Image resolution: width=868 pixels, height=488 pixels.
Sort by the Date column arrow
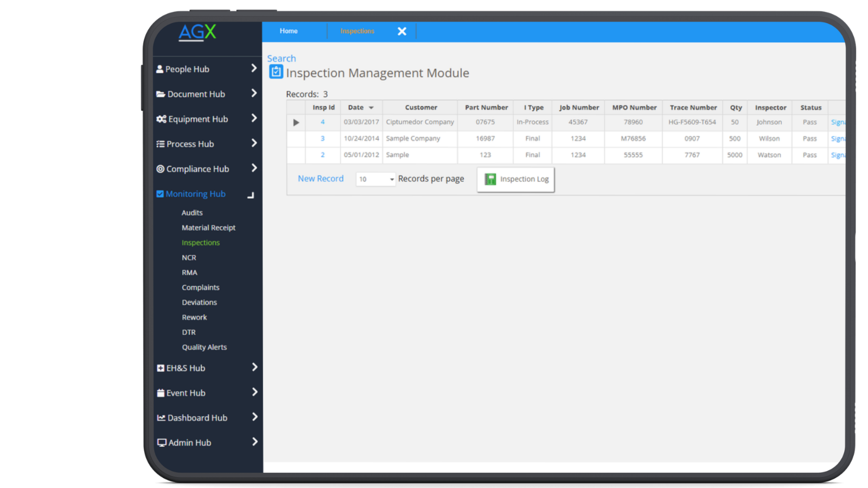pos(372,108)
